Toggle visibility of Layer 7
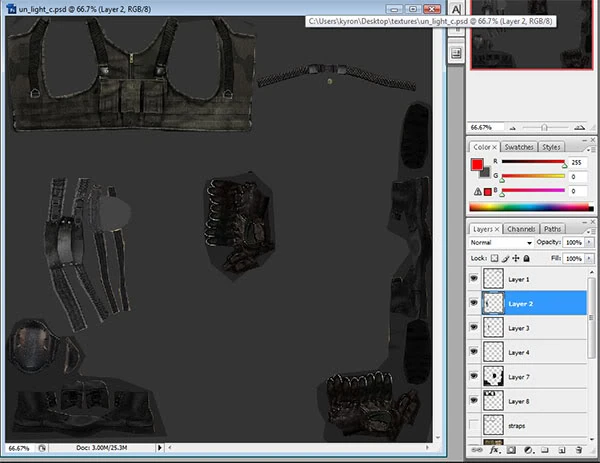The image size is (600, 463). [474, 377]
